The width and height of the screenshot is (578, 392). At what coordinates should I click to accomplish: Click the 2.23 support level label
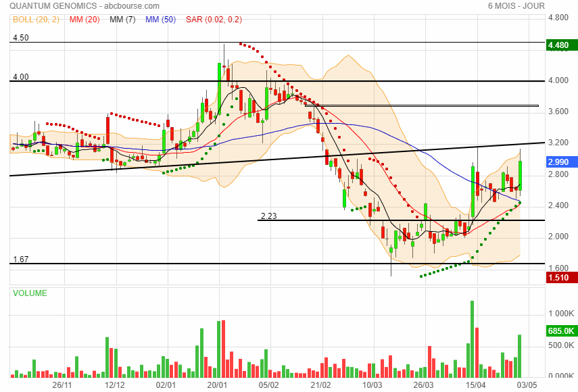click(269, 216)
